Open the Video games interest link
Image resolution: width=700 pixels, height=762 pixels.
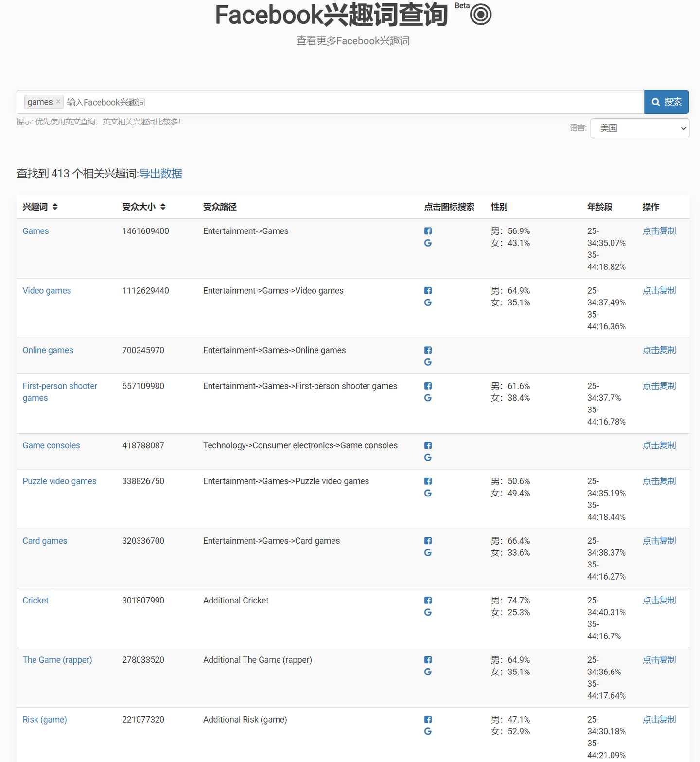pyautogui.click(x=47, y=291)
